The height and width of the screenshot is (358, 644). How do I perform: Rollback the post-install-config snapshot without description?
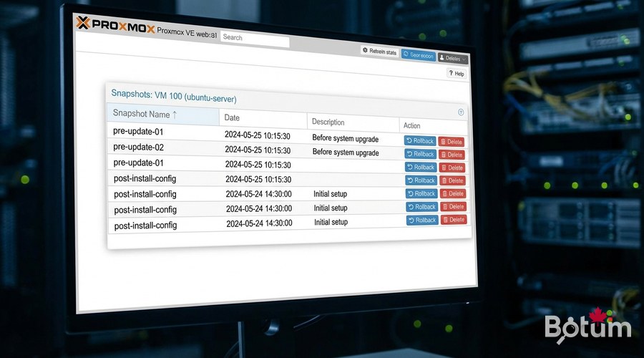click(421, 180)
